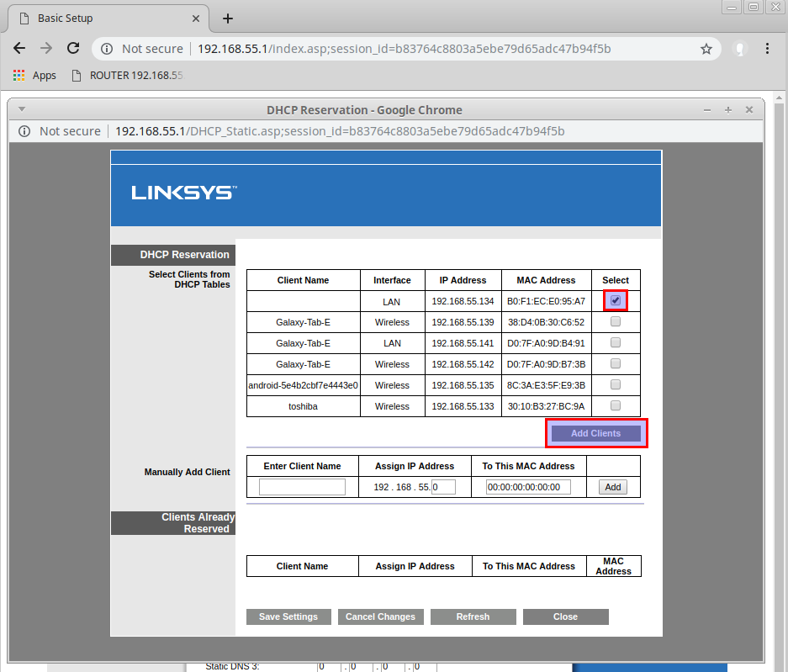788x672 pixels.
Task: Uncheck the 192.168.55.134 LAN client checkbox
Action: 615,300
